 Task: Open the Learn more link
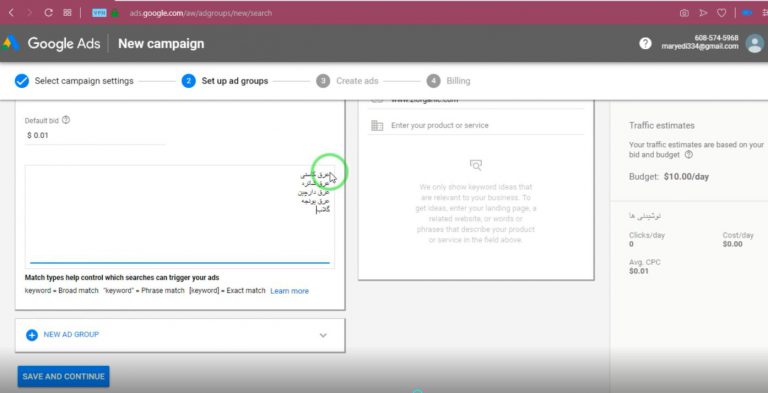click(289, 291)
